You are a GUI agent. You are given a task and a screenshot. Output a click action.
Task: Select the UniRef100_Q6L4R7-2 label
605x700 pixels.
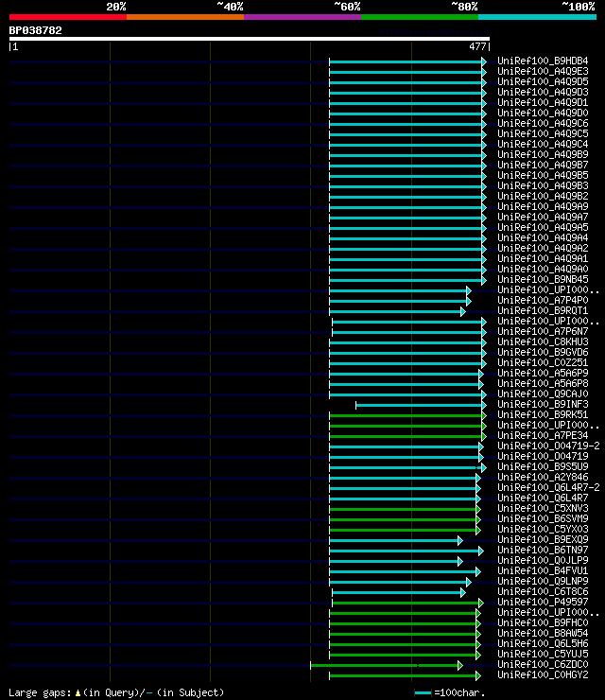pyautogui.click(x=549, y=488)
